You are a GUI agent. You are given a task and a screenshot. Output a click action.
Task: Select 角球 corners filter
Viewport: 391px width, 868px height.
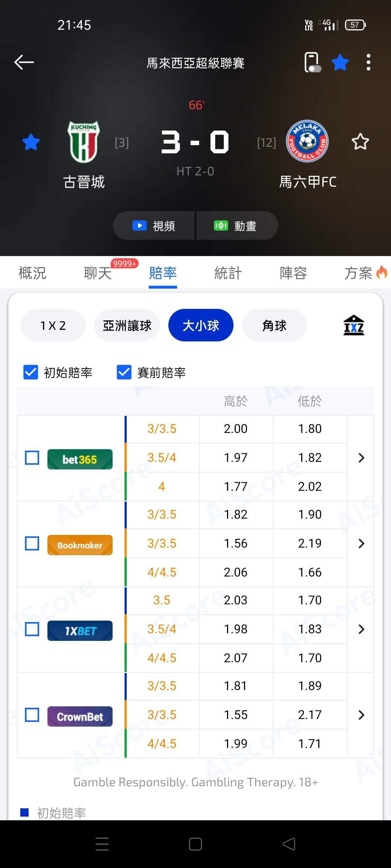point(274,325)
